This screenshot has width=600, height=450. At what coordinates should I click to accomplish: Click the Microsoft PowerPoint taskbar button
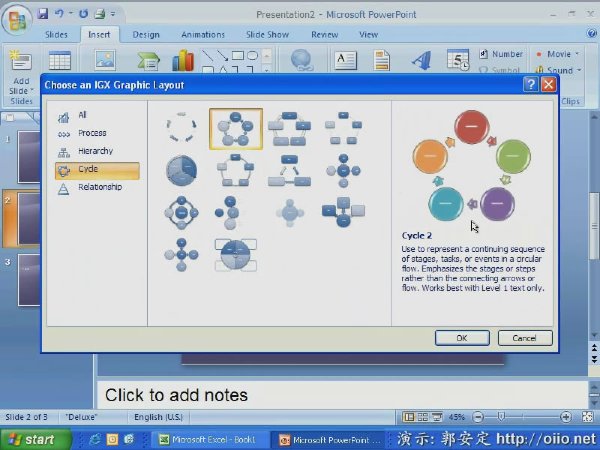330,440
